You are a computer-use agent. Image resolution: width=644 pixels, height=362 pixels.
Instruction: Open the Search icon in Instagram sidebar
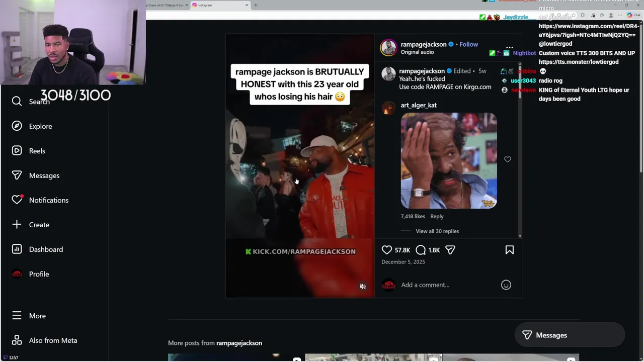pyautogui.click(x=17, y=102)
